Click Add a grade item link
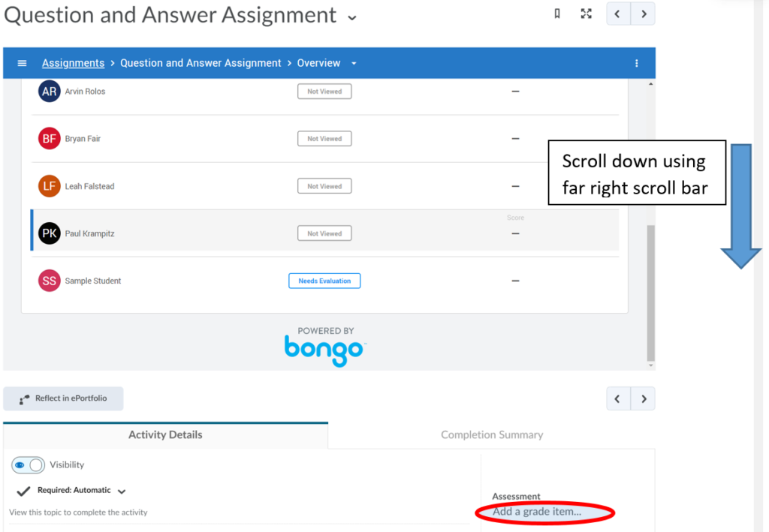The height and width of the screenshot is (532, 769). click(536, 512)
